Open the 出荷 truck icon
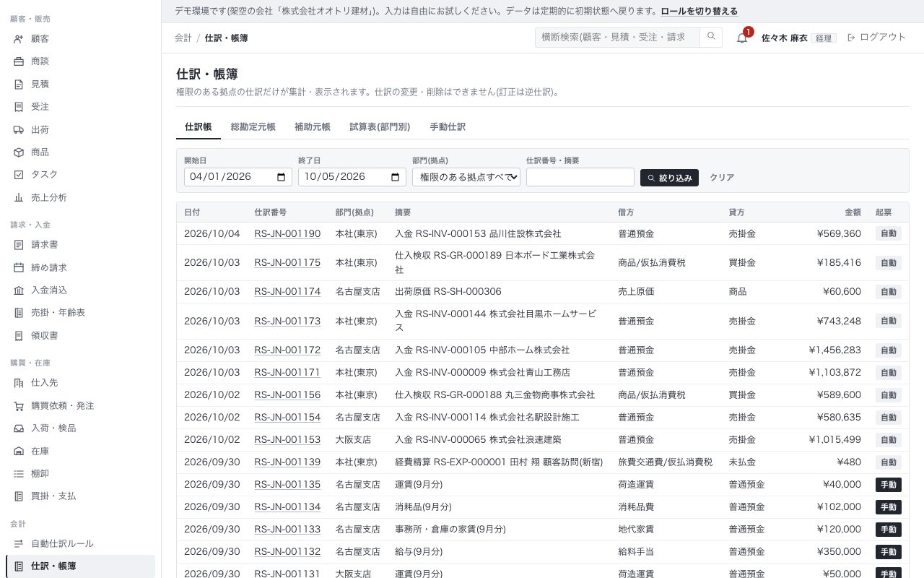Viewport: 924px width, 578px height. pos(19,130)
